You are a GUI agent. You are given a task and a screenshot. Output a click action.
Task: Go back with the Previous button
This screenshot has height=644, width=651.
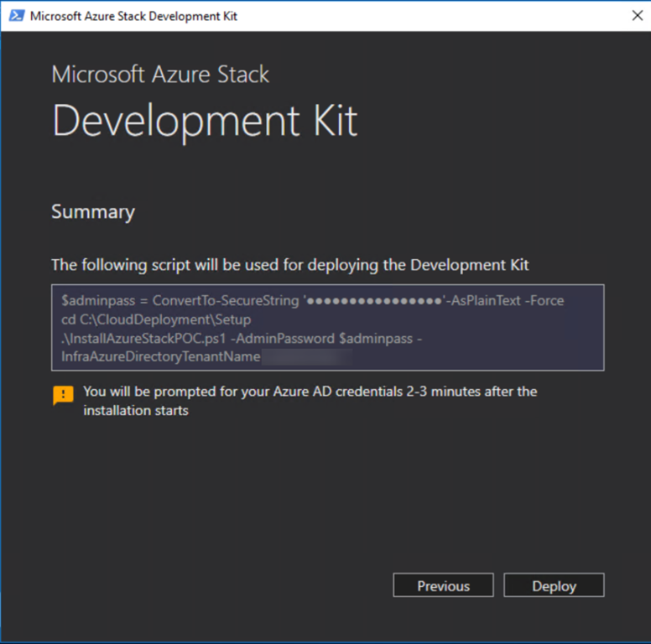click(444, 586)
